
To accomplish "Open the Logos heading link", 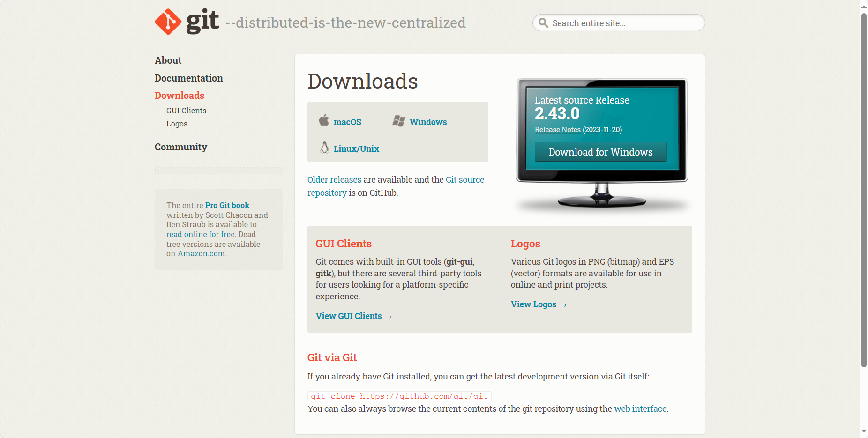I will point(525,244).
